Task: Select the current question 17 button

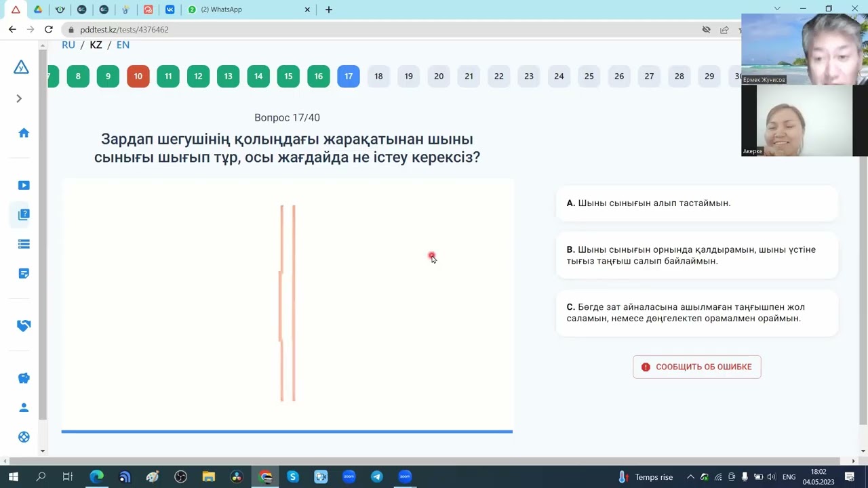Action: [349, 76]
